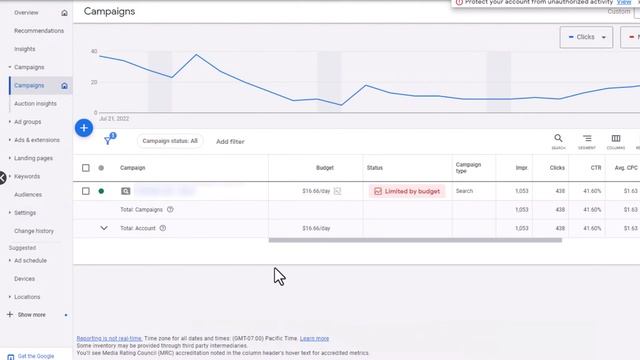Sort by Impr. column header
Screen dimensions: 640x360
tap(522, 168)
